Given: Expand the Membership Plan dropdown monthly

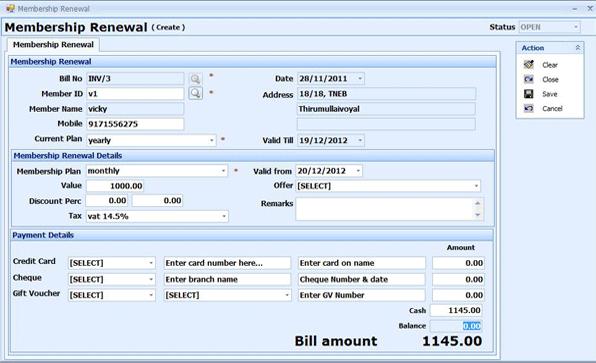Looking at the screenshot, I should 224,171.
